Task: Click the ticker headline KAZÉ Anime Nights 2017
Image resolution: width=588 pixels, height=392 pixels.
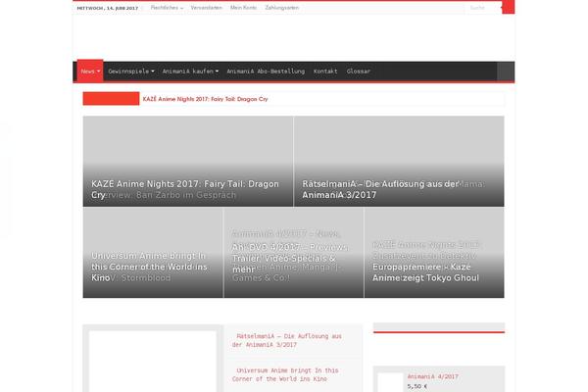Action: pos(205,99)
